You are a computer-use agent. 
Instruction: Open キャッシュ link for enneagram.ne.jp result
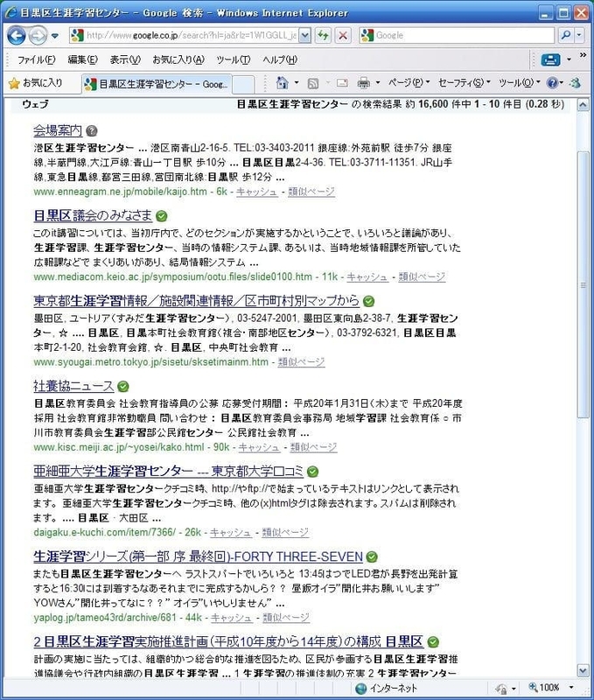[257, 192]
